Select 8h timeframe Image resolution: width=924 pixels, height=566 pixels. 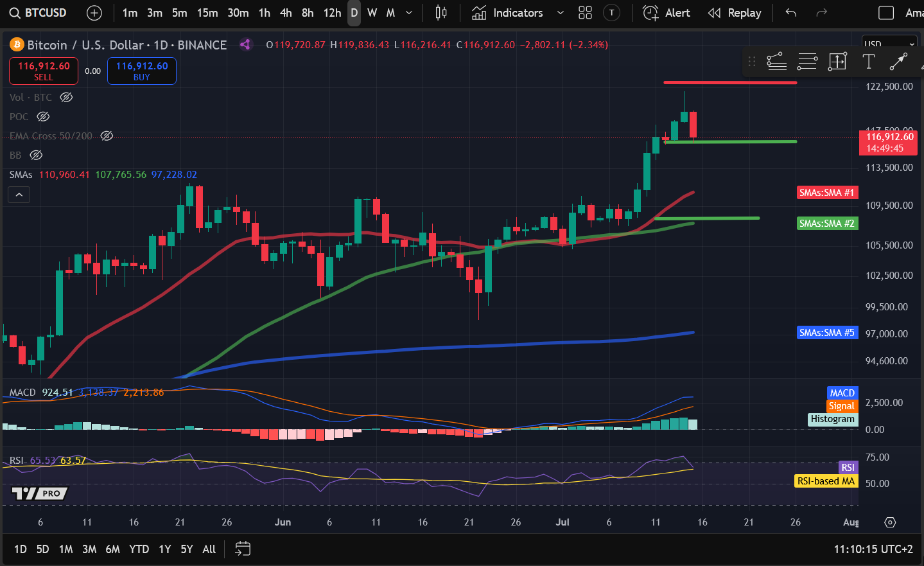pos(308,13)
